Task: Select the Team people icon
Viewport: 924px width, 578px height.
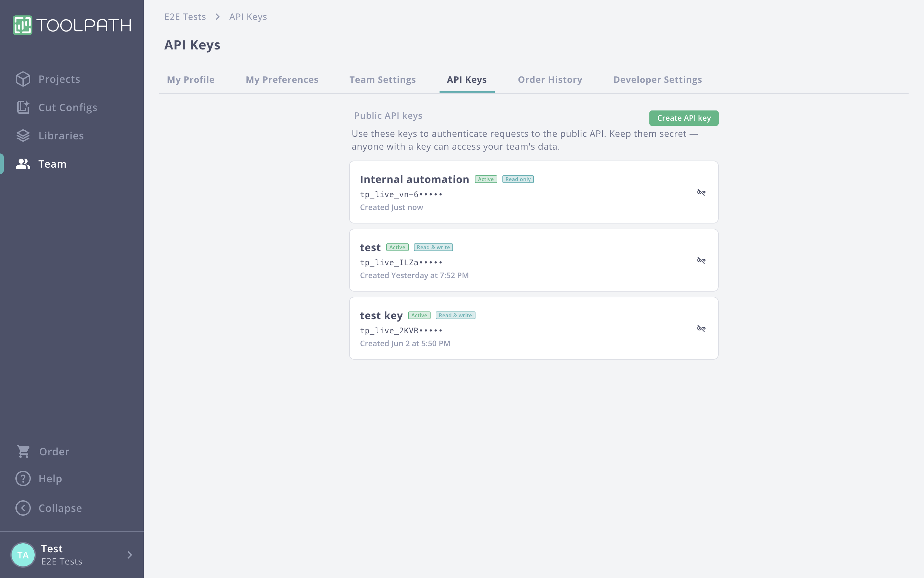Action: [23, 164]
